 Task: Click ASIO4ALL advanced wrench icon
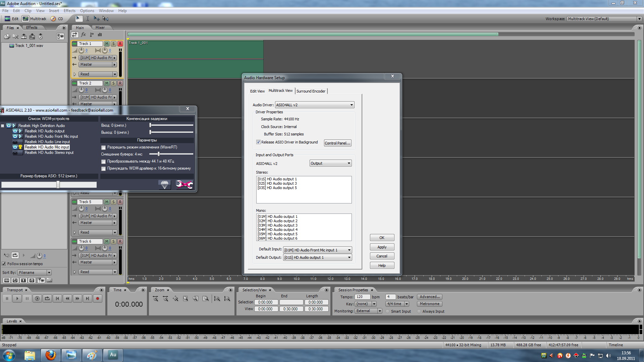(x=184, y=184)
